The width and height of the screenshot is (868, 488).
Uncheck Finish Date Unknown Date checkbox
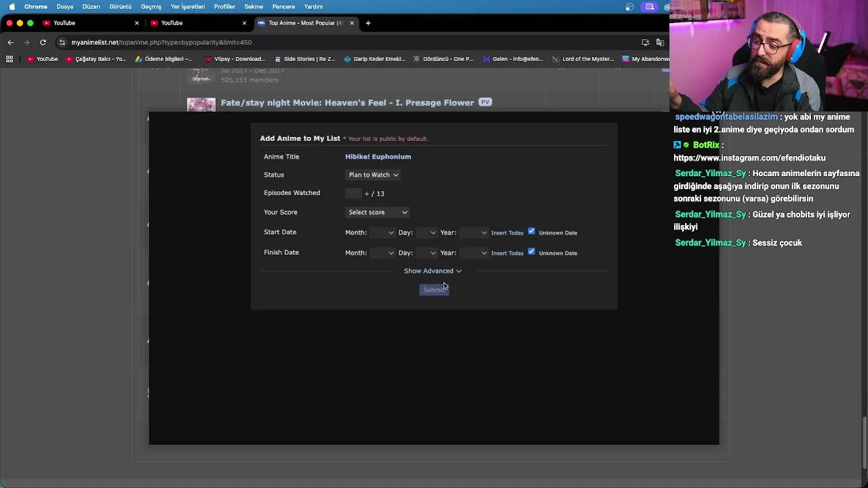point(532,252)
